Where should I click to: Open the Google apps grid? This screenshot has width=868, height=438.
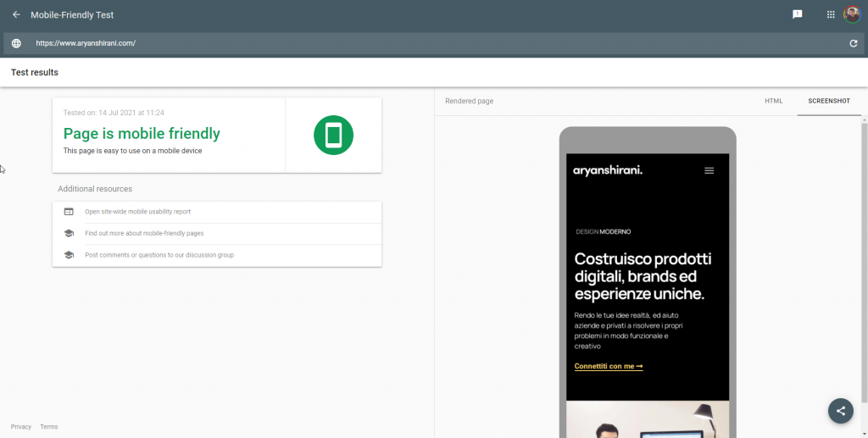click(831, 14)
